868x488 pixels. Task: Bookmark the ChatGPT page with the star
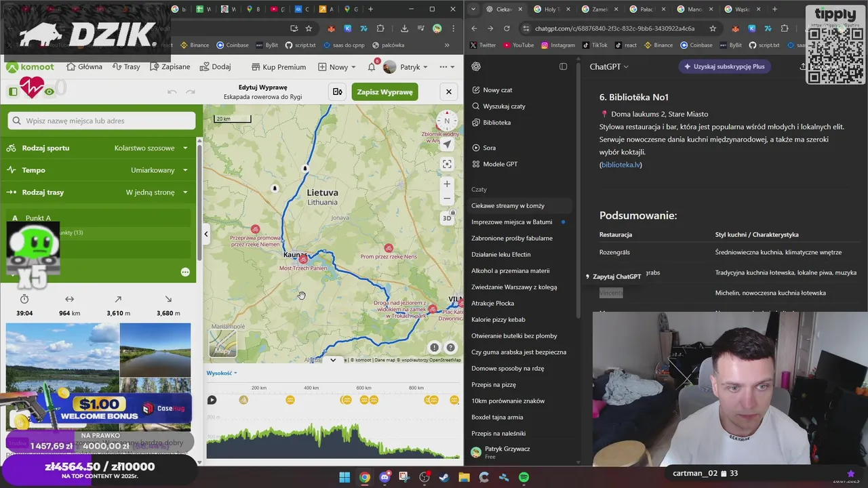713,28
